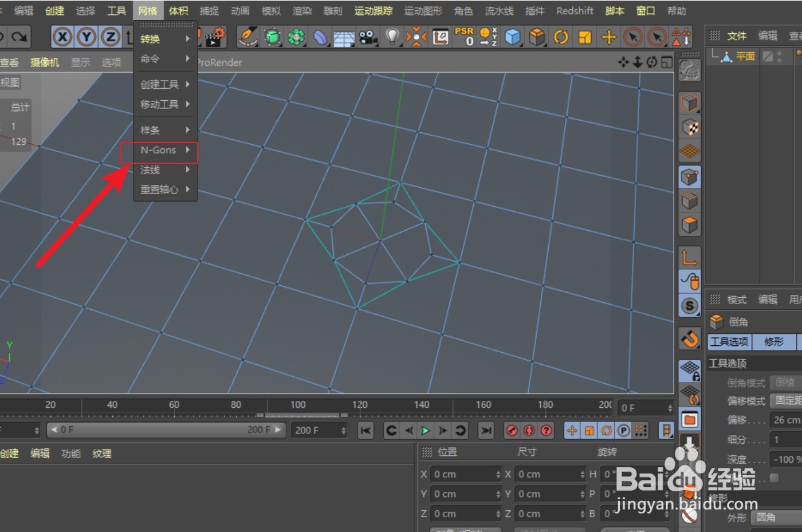Click the position X 0 cm field

click(466, 474)
